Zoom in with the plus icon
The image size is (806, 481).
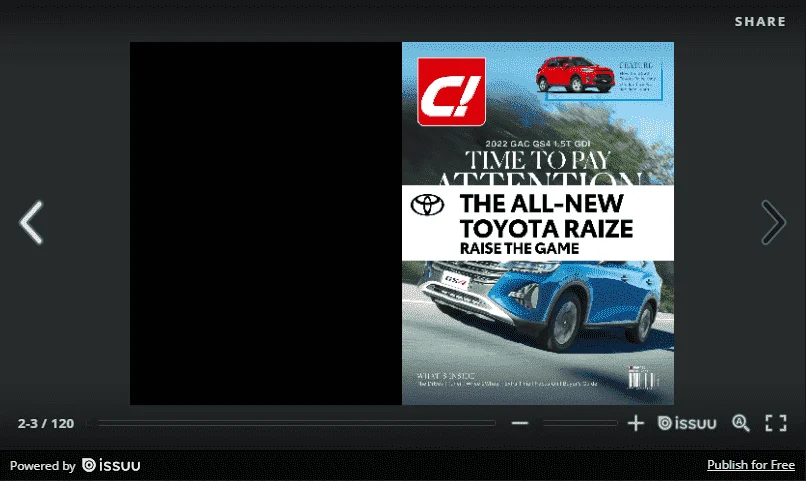pyautogui.click(x=636, y=423)
